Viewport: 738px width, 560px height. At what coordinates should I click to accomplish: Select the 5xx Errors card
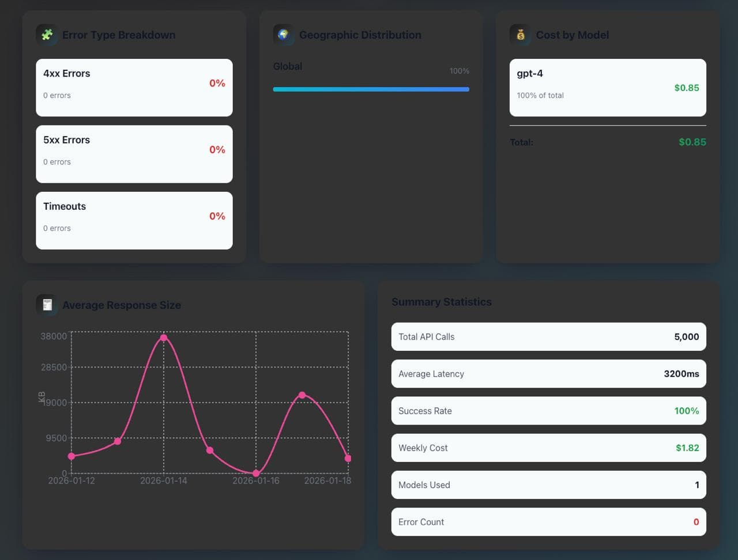(x=134, y=154)
